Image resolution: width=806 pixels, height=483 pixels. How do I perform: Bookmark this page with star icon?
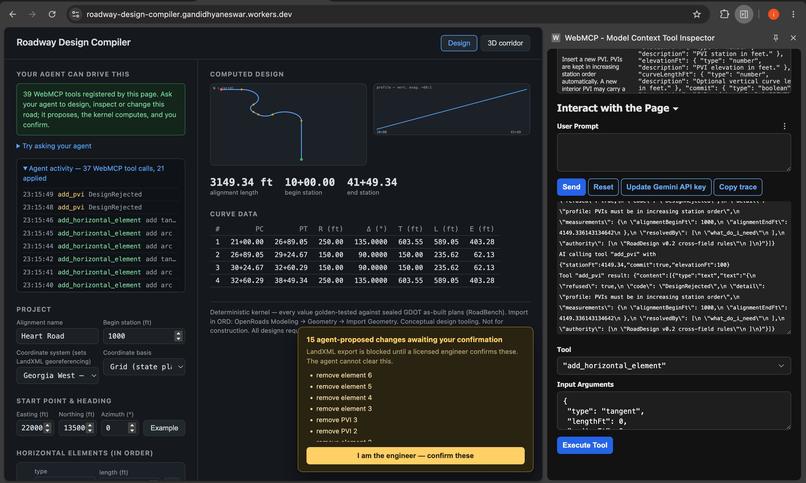pyautogui.click(x=697, y=14)
